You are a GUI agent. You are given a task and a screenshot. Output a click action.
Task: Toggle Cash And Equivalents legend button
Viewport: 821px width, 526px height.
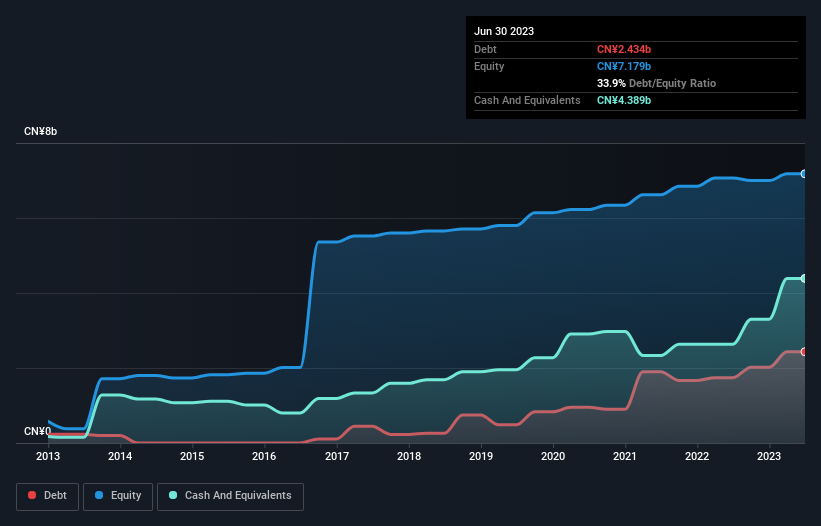(230, 496)
